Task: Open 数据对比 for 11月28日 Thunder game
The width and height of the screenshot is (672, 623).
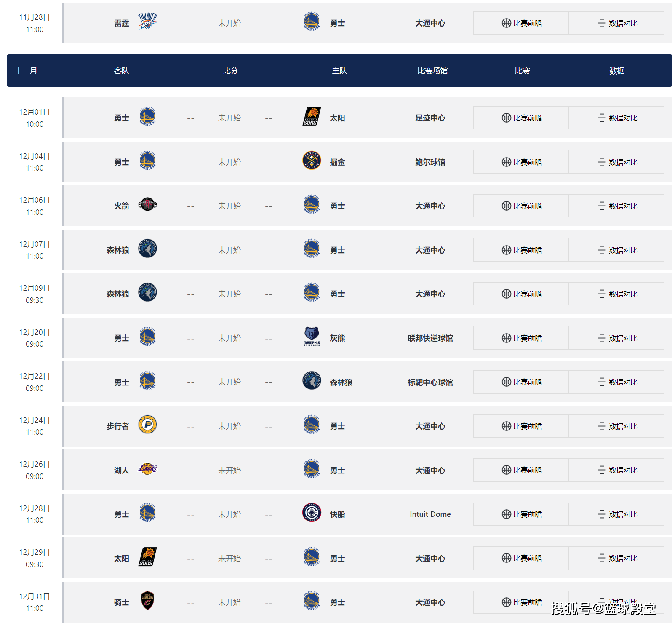Action: [616, 23]
